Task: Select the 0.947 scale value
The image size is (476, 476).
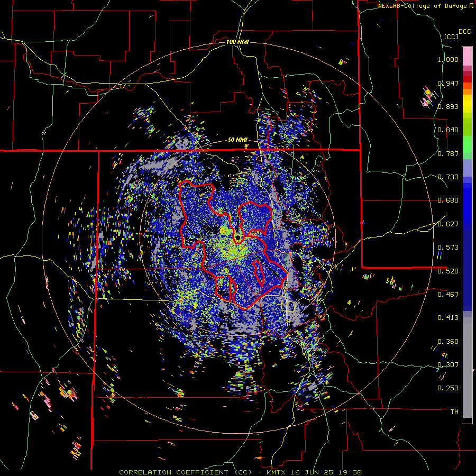Action: (448, 83)
